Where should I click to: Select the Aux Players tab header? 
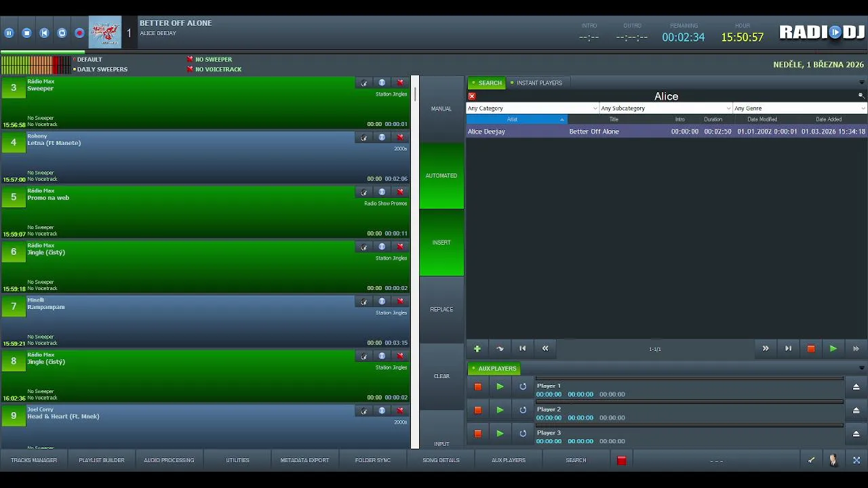pos(494,369)
